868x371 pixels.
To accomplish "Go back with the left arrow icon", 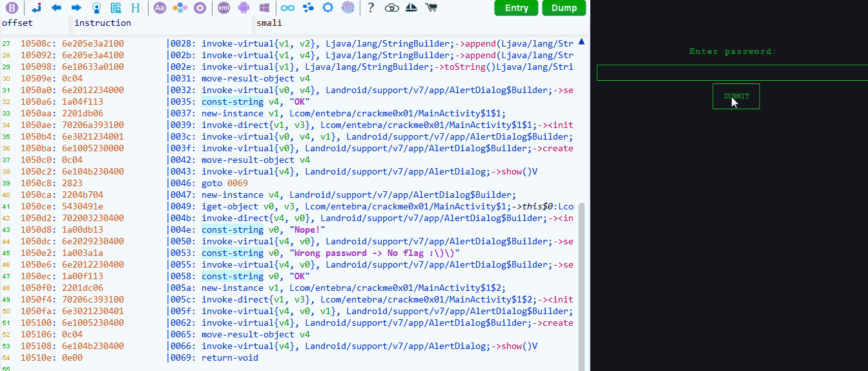I will tap(56, 8).
